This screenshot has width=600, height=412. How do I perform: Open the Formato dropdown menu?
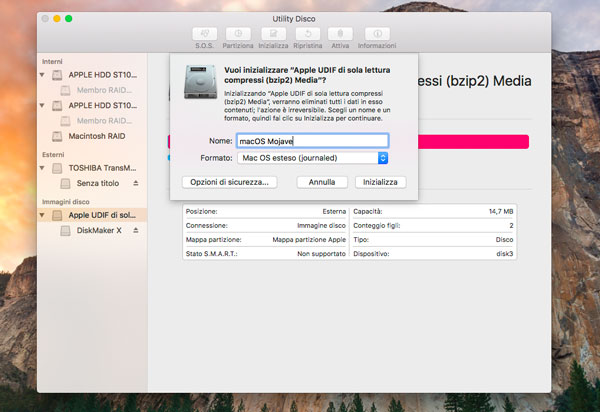click(313, 158)
